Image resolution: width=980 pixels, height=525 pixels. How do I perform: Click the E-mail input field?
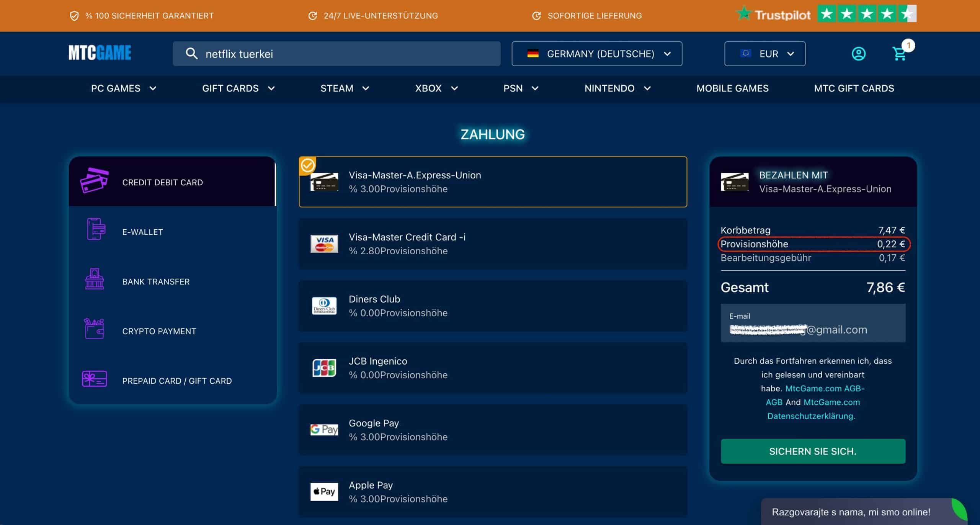tap(813, 323)
